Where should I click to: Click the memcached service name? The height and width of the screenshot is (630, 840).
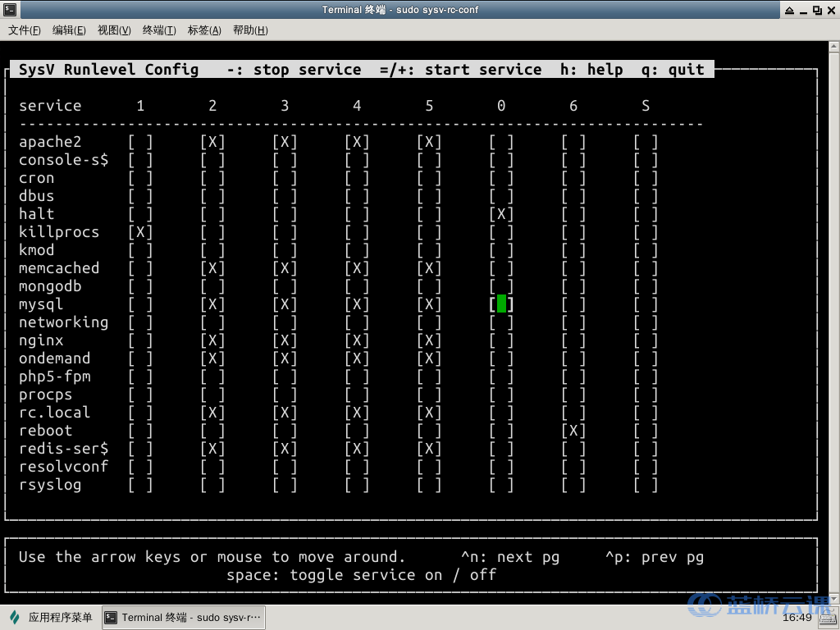[x=59, y=268]
